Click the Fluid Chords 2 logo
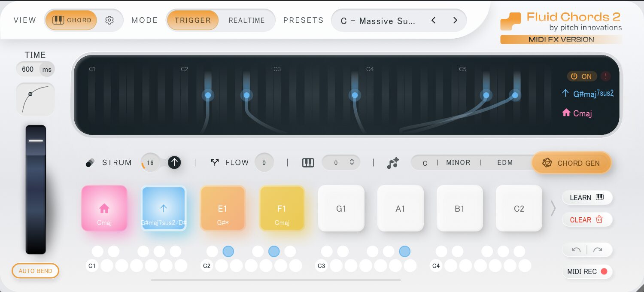 [561, 21]
